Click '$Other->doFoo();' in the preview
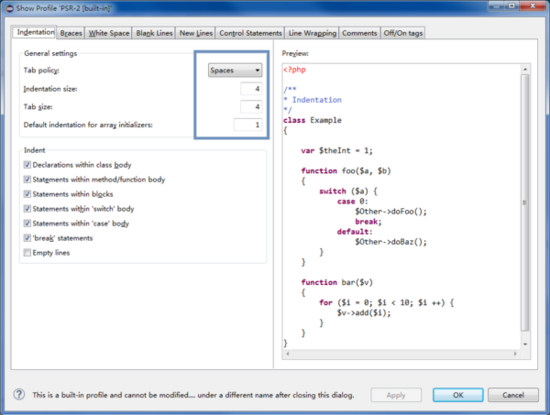 (391, 212)
